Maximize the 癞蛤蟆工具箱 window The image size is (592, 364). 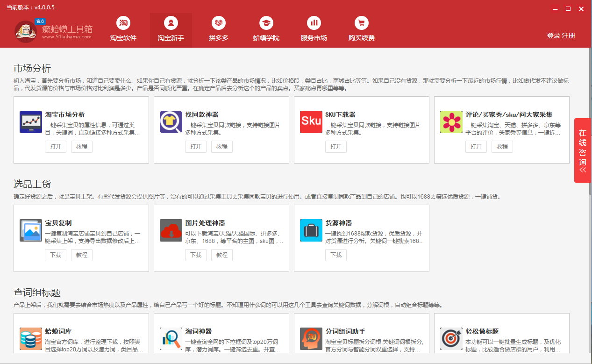tap(568, 8)
